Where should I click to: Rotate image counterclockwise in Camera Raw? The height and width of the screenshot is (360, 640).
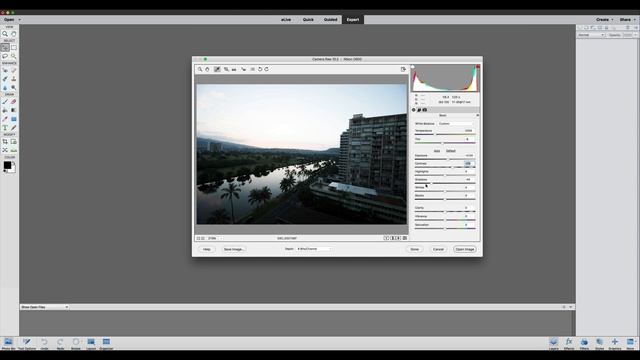[260, 69]
